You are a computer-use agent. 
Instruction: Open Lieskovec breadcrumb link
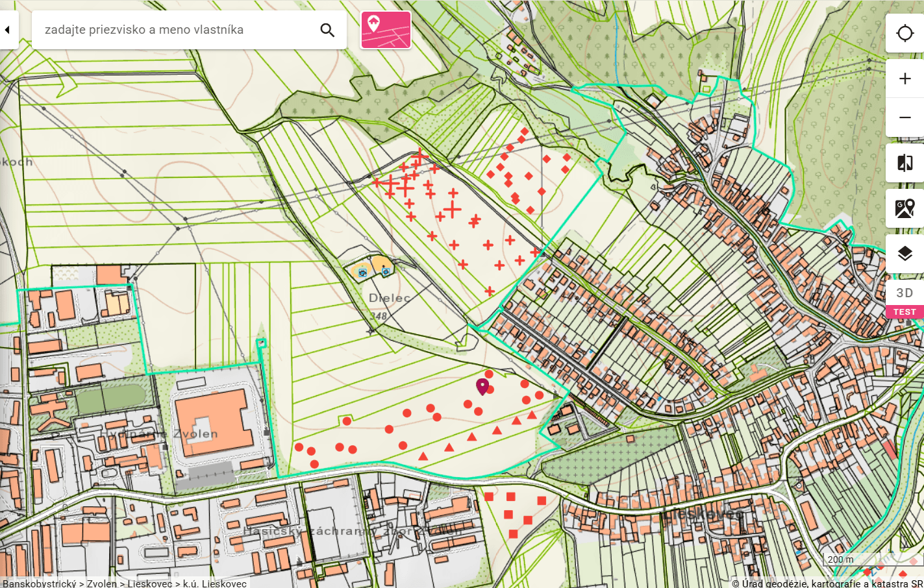[x=150, y=583]
